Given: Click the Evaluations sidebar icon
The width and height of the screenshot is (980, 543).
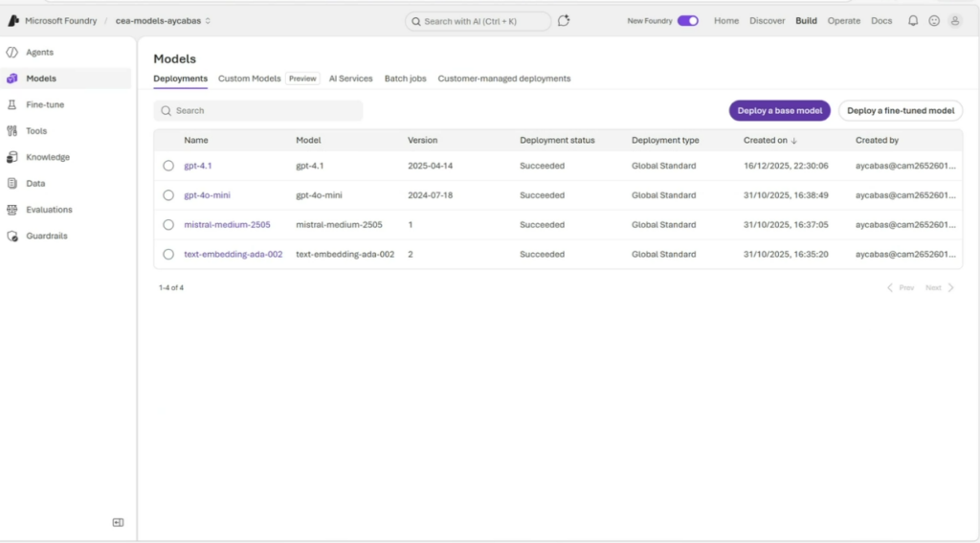Looking at the screenshot, I should [x=12, y=210].
